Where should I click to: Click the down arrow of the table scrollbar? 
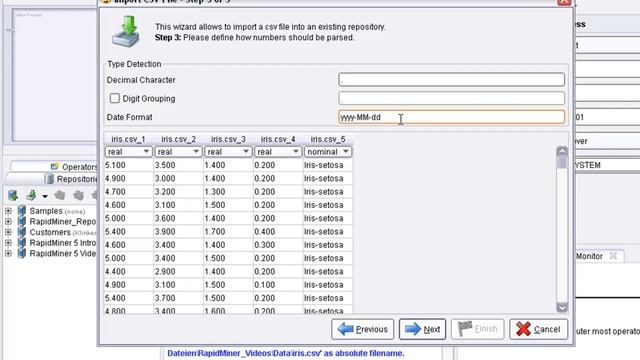[x=562, y=307]
